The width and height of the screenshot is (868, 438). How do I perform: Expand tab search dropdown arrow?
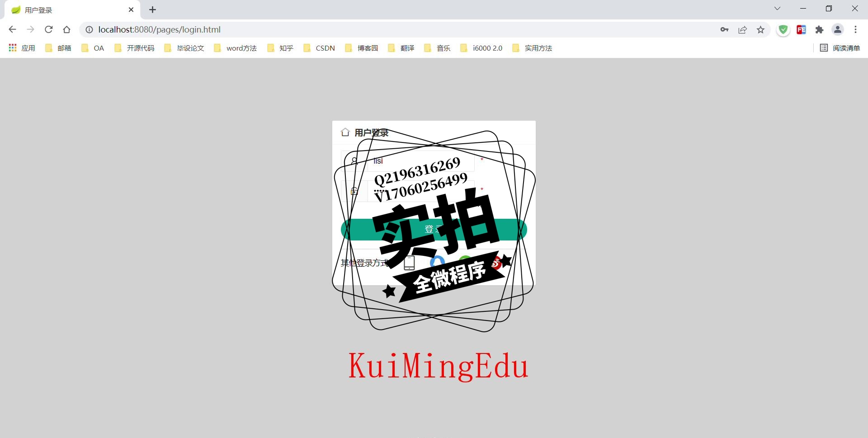(777, 9)
